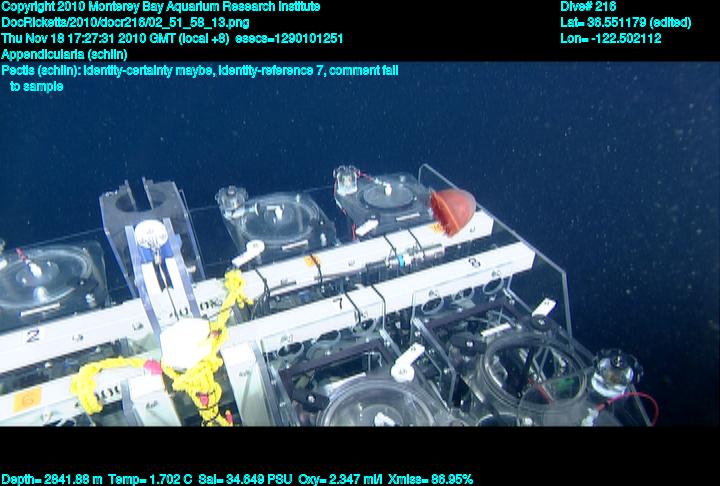Screen dimensions: 720x486
Task: Click the red jelly on the sampler
Action: click(451, 210)
